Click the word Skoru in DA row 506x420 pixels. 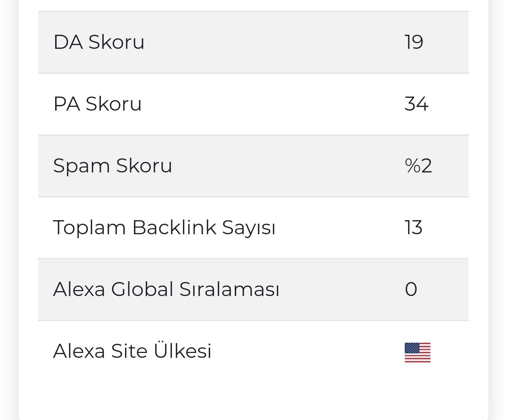pyautogui.click(x=116, y=42)
